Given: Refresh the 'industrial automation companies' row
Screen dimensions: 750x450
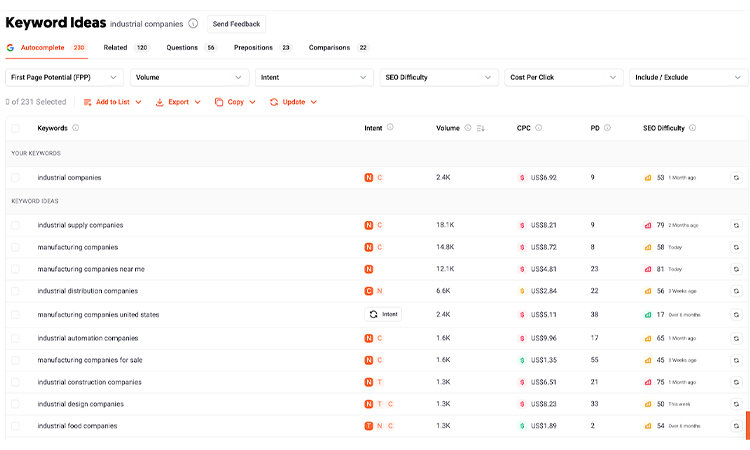Looking at the screenshot, I should pyautogui.click(x=736, y=338).
